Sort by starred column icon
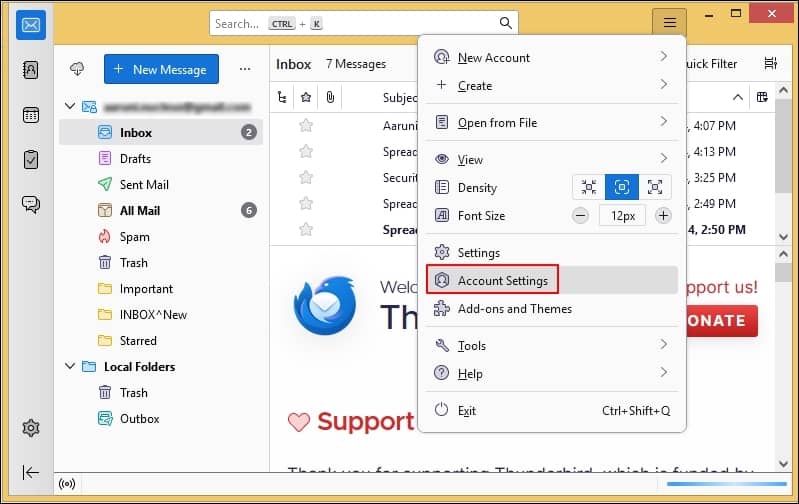799x504 pixels. [306, 97]
